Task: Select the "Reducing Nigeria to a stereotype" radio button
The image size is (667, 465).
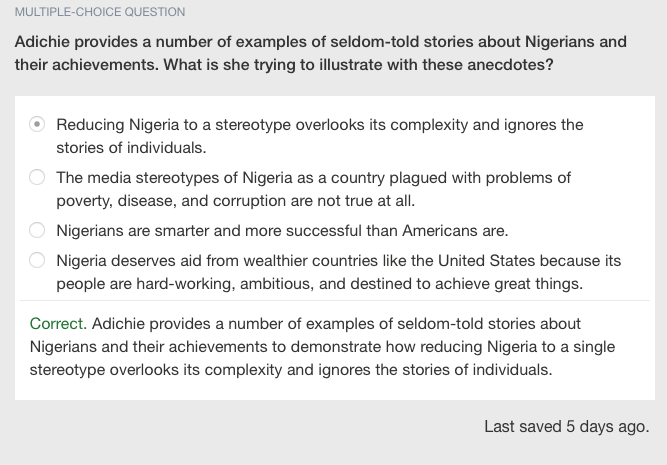Action: [37, 124]
